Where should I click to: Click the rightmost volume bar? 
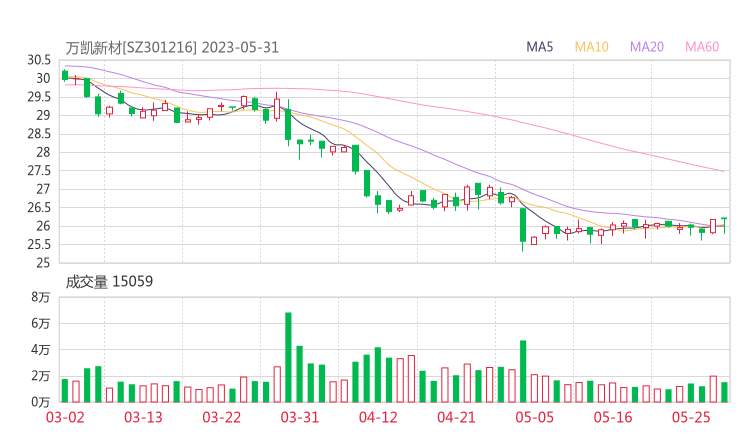pyautogui.click(x=724, y=391)
